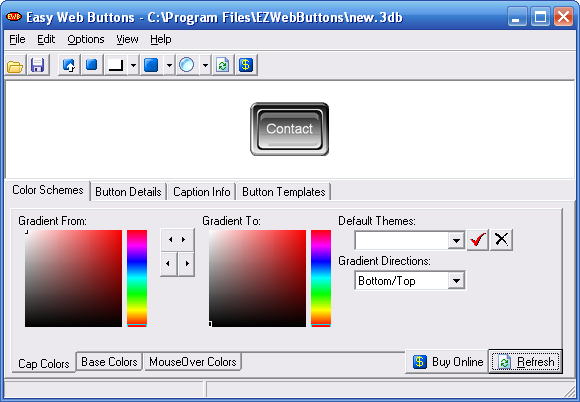Click the dollar sign toolbar icon

[x=246, y=65]
